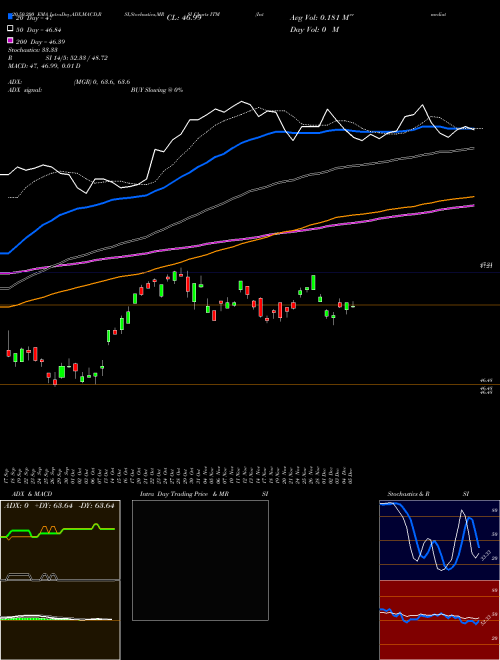
Task: Click the blue 20 Day legend swatch
Action: pos(10,17)
